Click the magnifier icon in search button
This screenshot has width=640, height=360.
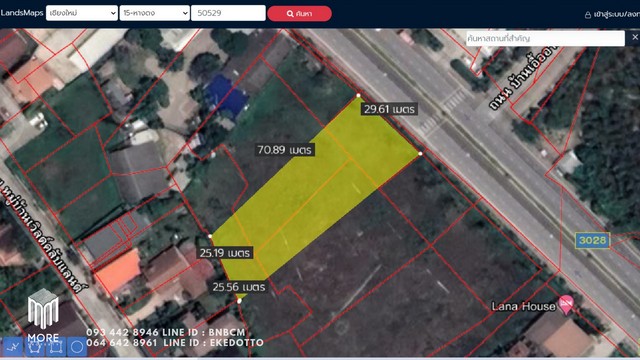(290, 14)
